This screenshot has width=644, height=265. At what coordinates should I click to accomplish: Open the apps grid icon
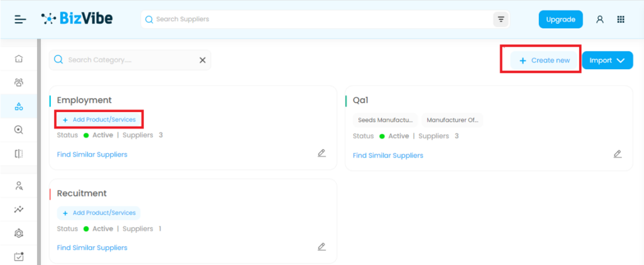click(621, 20)
